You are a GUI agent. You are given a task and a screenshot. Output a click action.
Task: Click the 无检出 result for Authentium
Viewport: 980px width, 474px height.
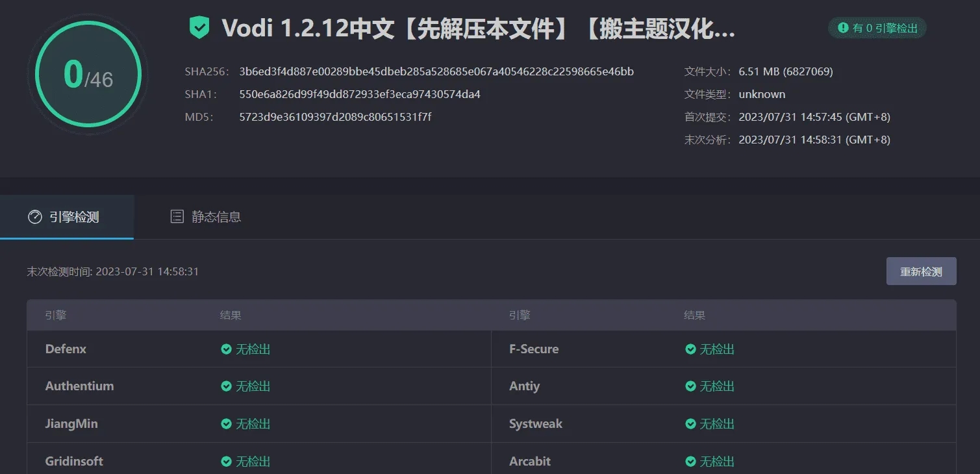click(253, 386)
